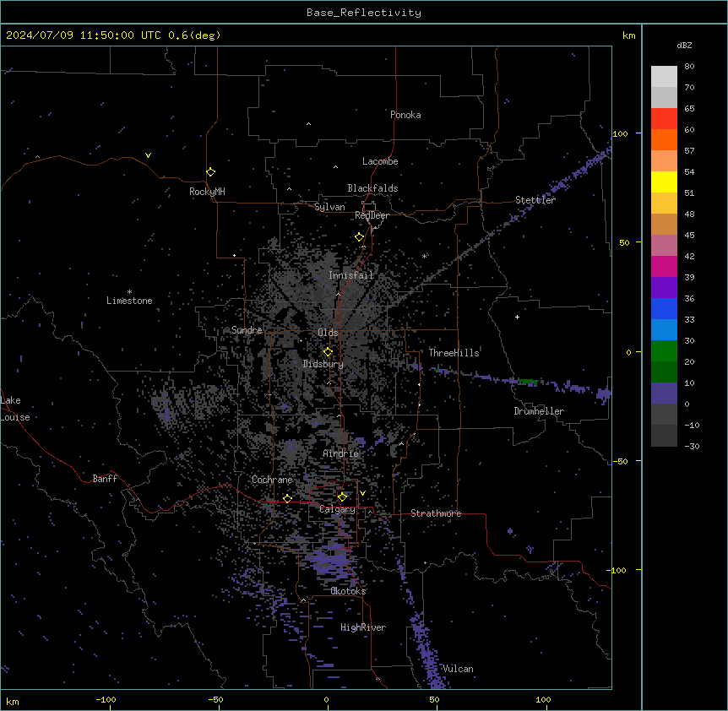728x711 pixels.
Task: Click the Sylvan label on the map
Action: (329, 207)
